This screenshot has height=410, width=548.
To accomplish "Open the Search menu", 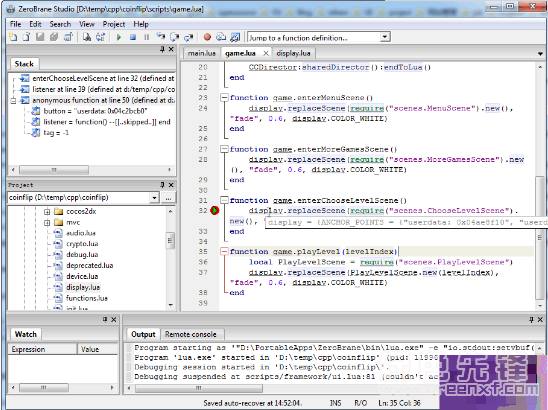I will (x=60, y=24).
